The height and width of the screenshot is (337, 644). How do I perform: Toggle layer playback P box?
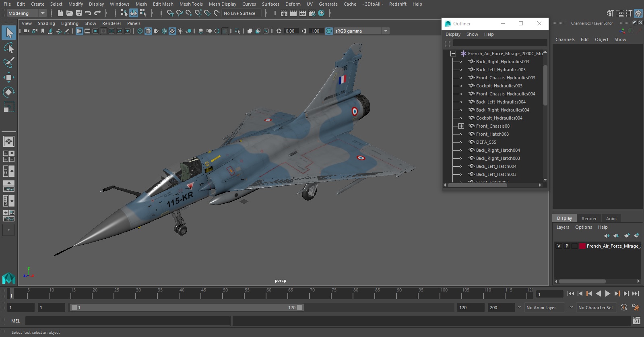pos(567,246)
